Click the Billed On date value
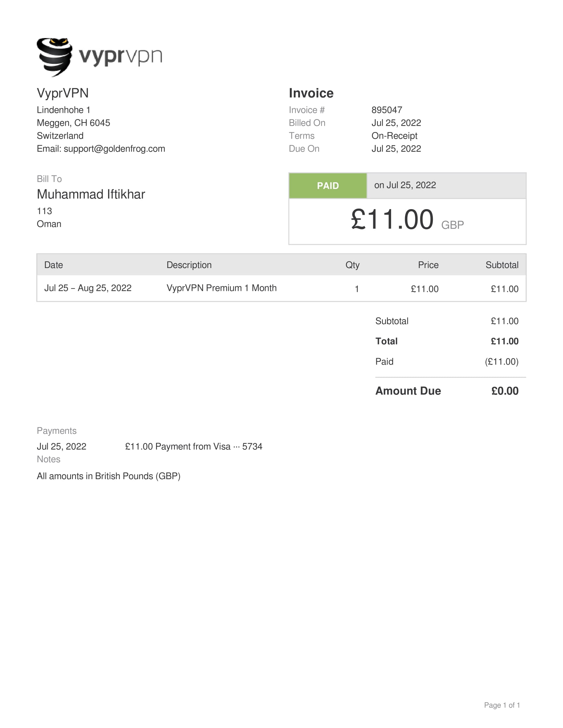 pyautogui.click(x=396, y=123)
